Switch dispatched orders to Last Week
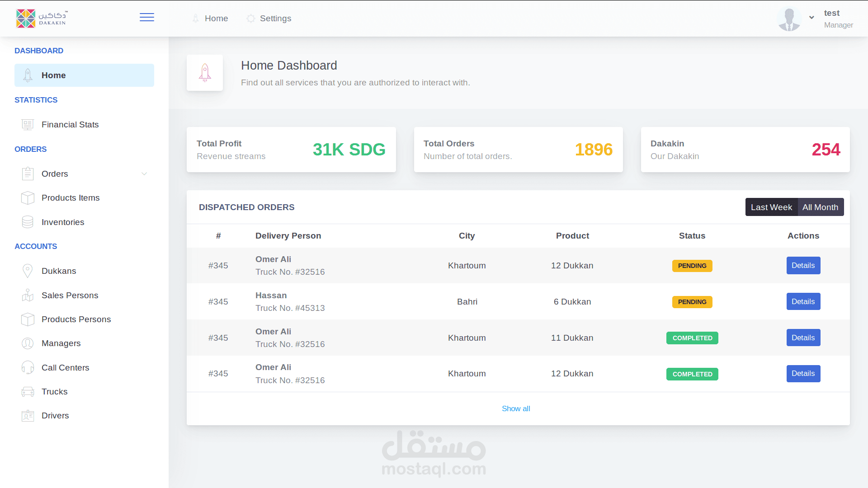The width and height of the screenshot is (868, 488). 771,207
